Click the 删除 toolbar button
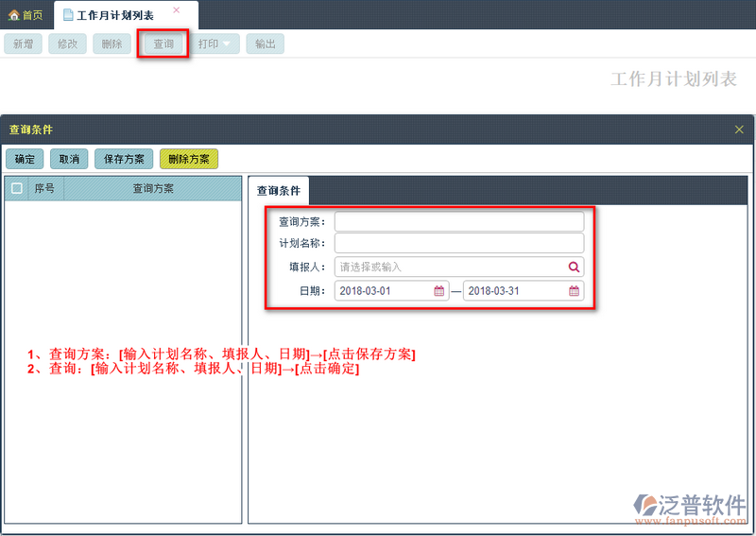756x536 pixels. (112, 43)
